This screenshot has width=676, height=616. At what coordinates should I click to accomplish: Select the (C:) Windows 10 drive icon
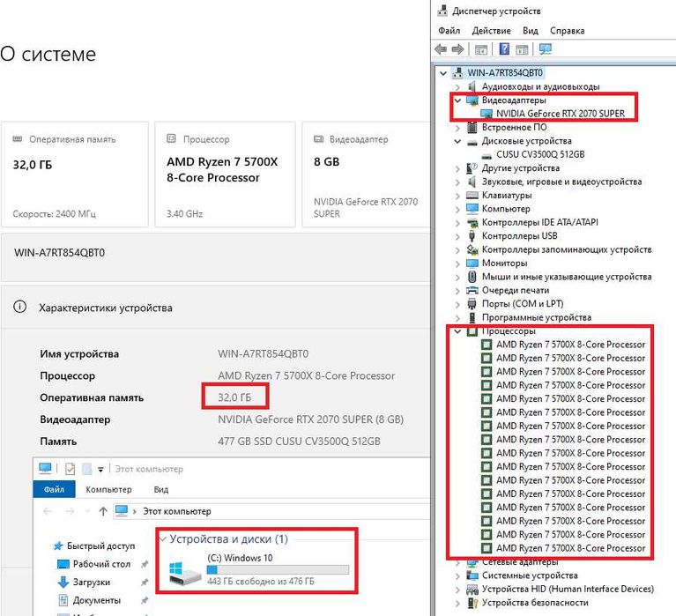(184, 572)
